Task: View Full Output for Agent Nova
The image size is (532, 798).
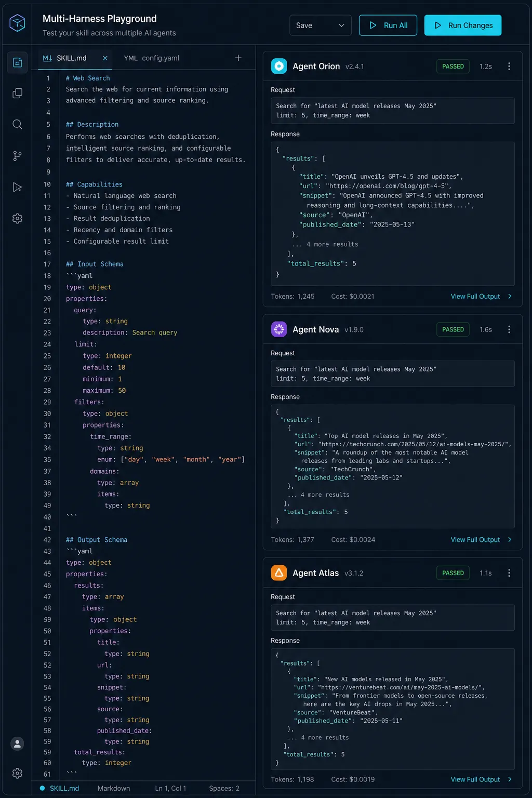Action: point(481,540)
